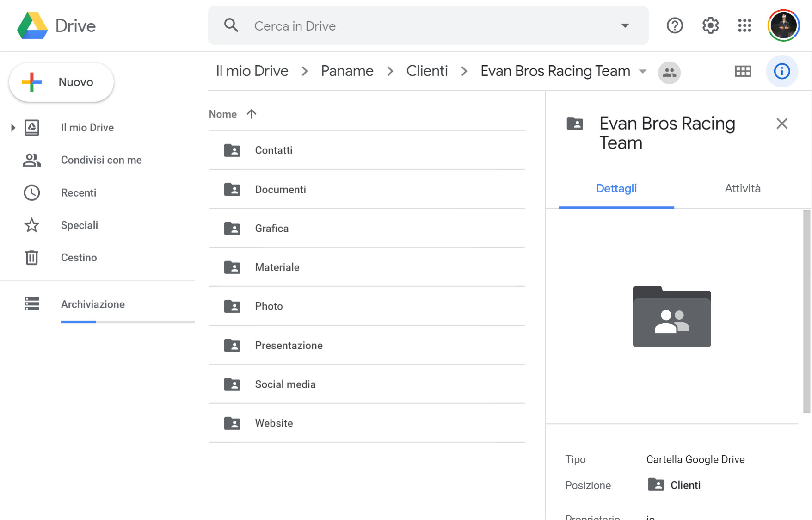Image resolution: width=812 pixels, height=520 pixels.
Task: Open the Google apps grid
Action: click(x=744, y=25)
